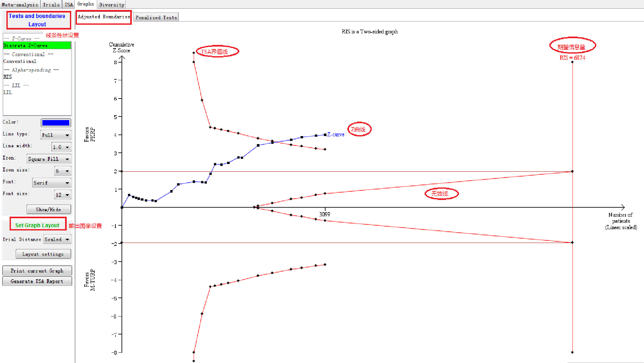
Task: Open the blue Color swatch
Action: (56, 123)
